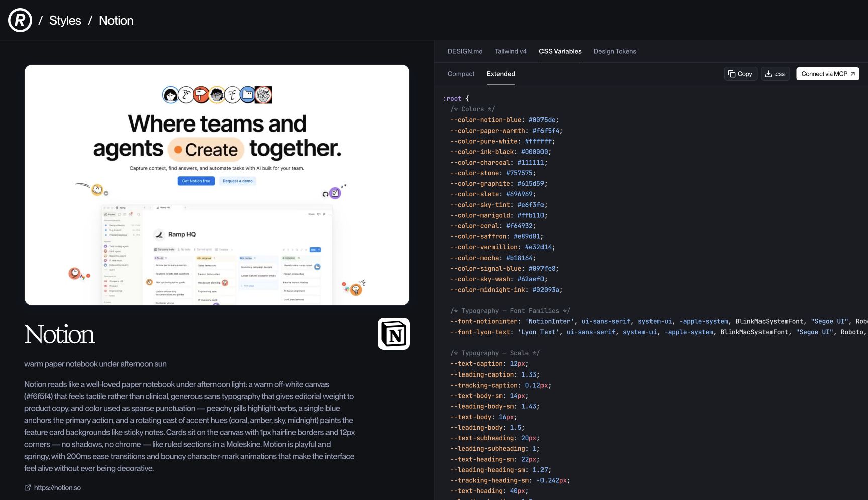868x500 pixels.
Task: Click the --color-stone: #757575 line
Action: 493,173
